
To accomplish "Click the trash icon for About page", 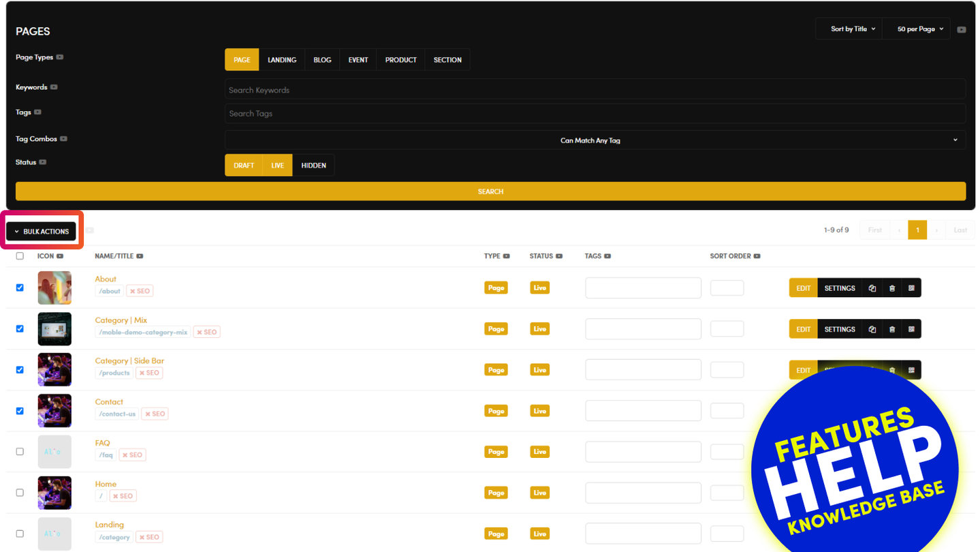I will pos(891,288).
